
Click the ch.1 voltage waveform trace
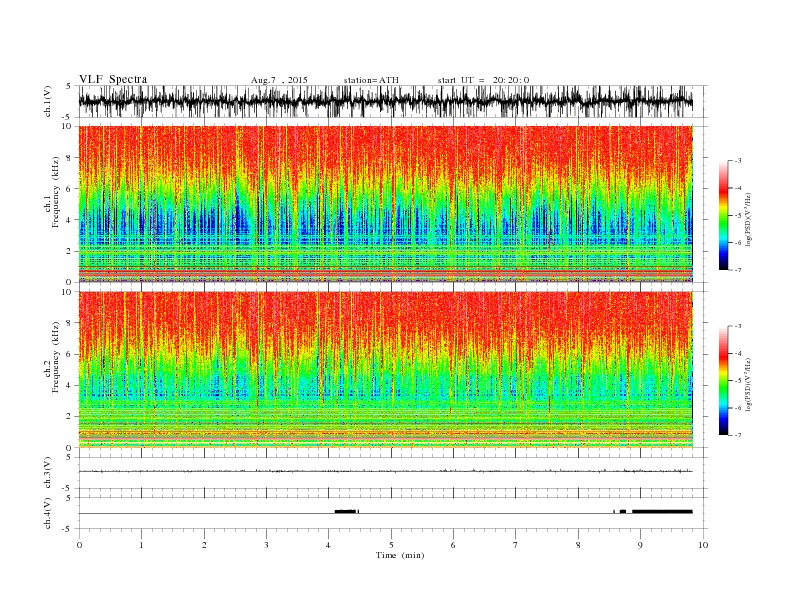tap(385, 102)
